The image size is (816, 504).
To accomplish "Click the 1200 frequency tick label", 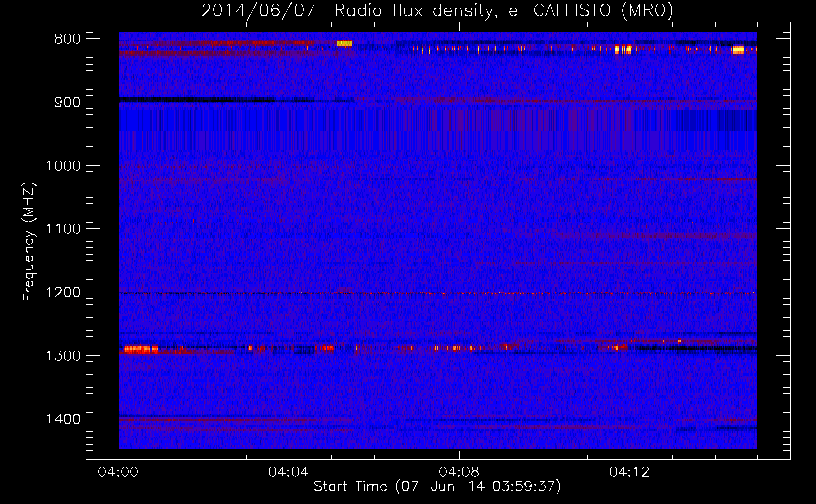I will click(64, 293).
